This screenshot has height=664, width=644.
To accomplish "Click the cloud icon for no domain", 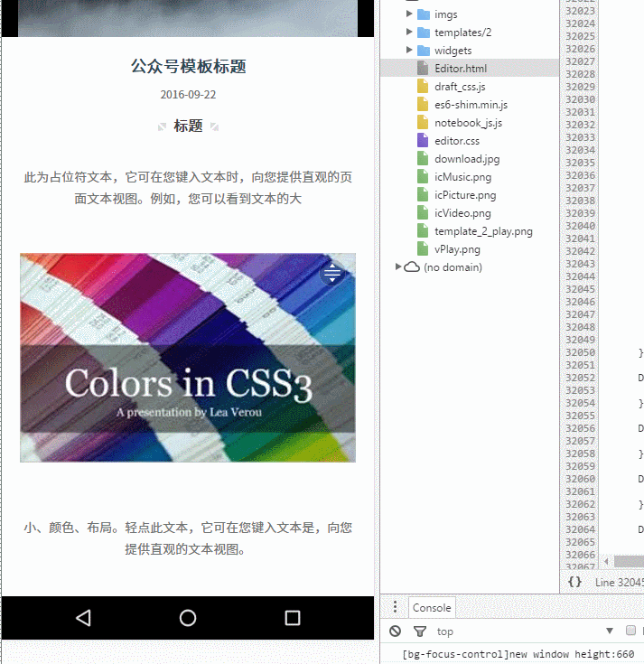I will [x=412, y=267].
